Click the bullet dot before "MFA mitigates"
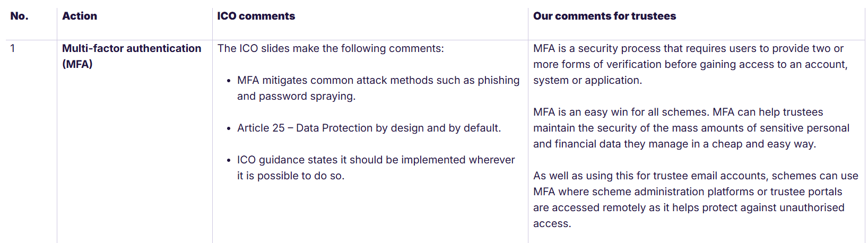This screenshot has width=868, height=243. pos(229,81)
